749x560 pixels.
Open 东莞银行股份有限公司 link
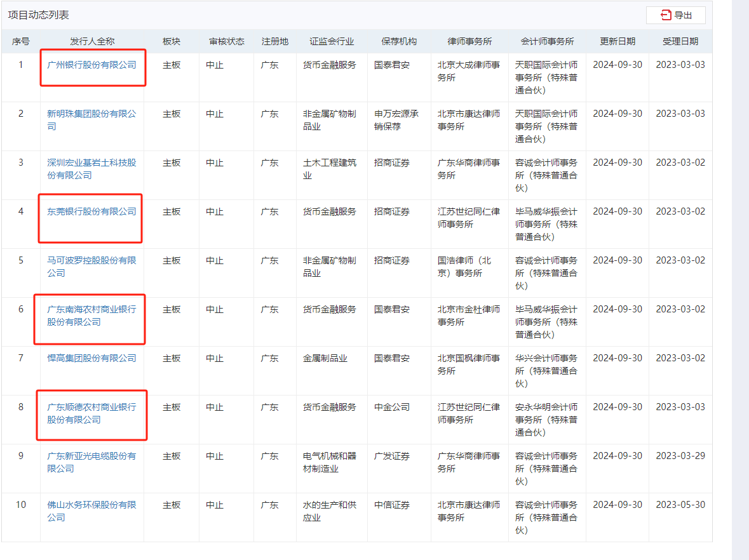coord(91,211)
